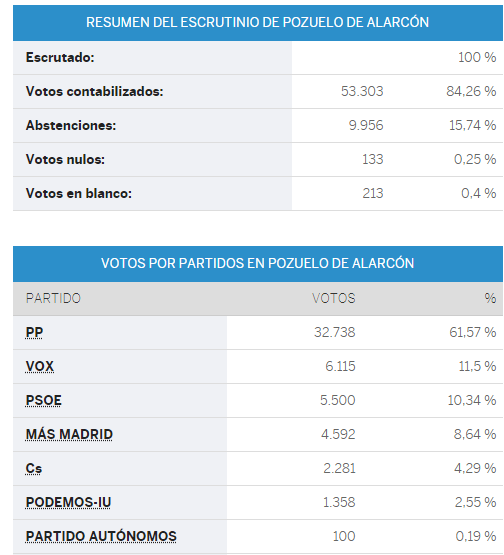The height and width of the screenshot is (555, 504).
Task: Click the Escrutado 100 % value
Action: (x=477, y=57)
